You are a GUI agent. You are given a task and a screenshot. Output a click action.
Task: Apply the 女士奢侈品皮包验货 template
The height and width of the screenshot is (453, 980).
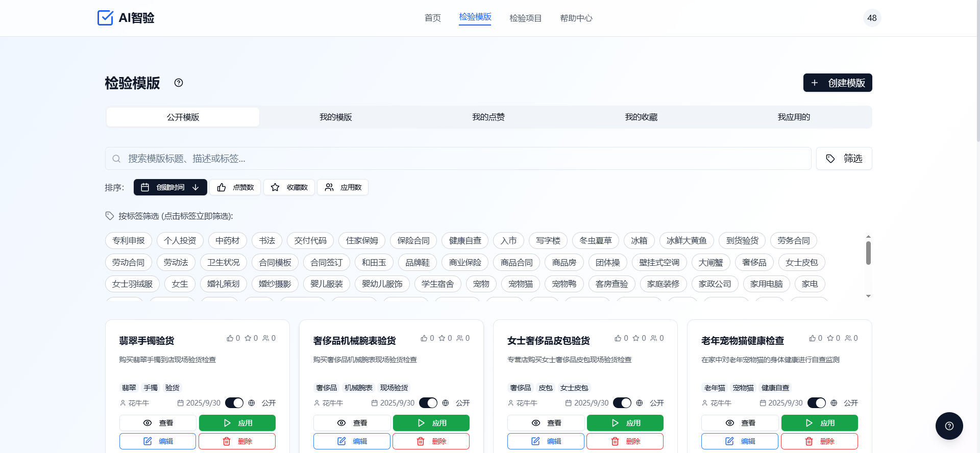point(625,423)
